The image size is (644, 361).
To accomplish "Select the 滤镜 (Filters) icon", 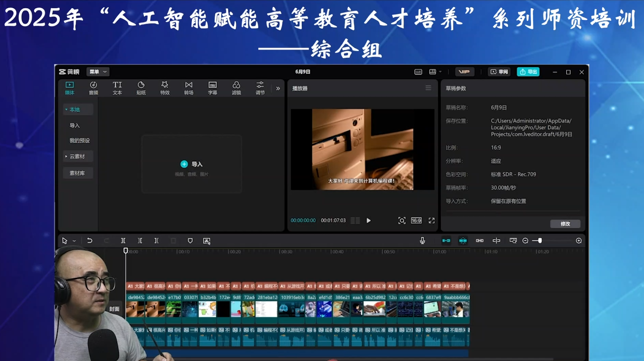I will pos(236,87).
